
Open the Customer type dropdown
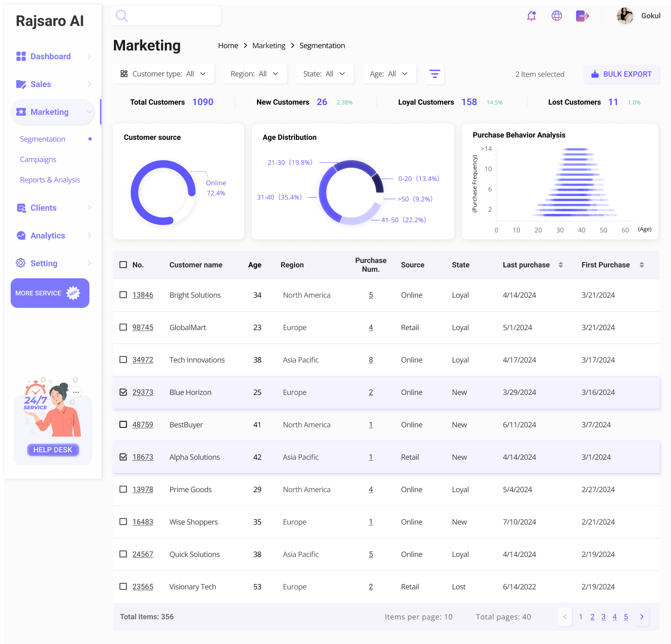click(x=163, y=74)
